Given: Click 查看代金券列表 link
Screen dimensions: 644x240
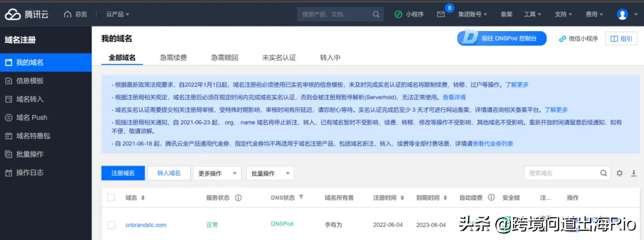Looking at the screenshot, I should pyautogui.click(x=493, y=144).
